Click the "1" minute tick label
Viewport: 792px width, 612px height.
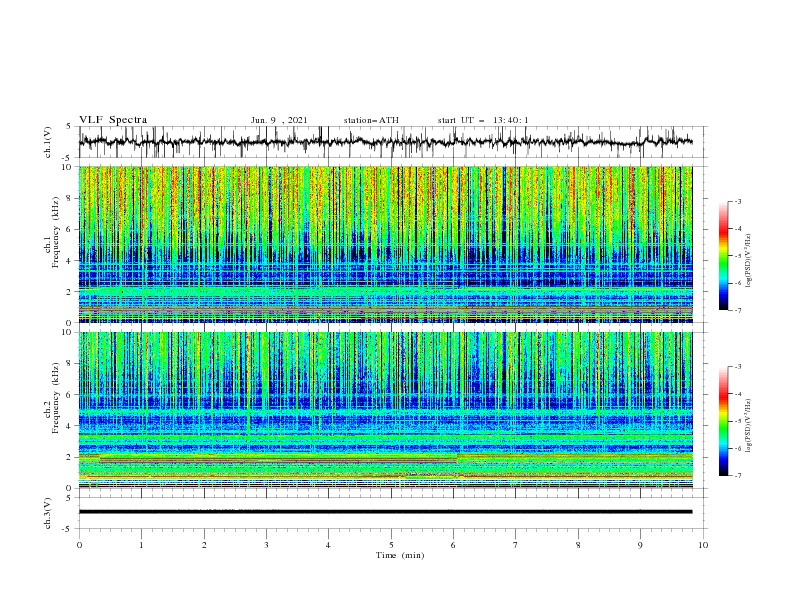point(141,545)
